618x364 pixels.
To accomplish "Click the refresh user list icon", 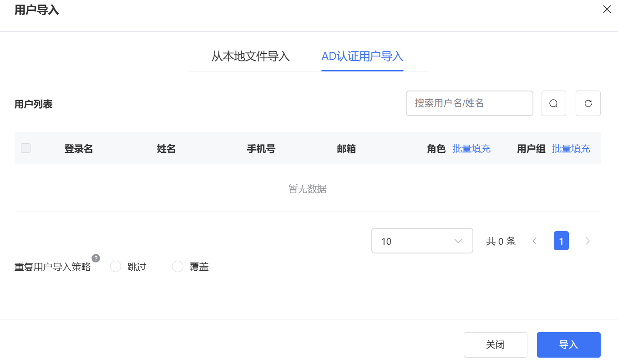I will (588, 103).
